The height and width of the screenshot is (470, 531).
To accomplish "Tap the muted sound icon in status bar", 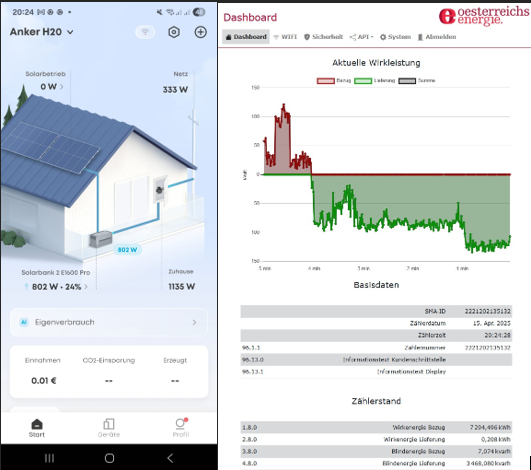I will click(160, 12).
